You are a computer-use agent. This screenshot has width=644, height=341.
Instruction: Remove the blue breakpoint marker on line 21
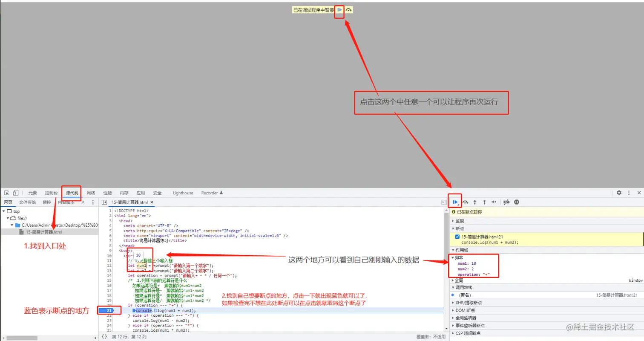(x=109, y=310)
